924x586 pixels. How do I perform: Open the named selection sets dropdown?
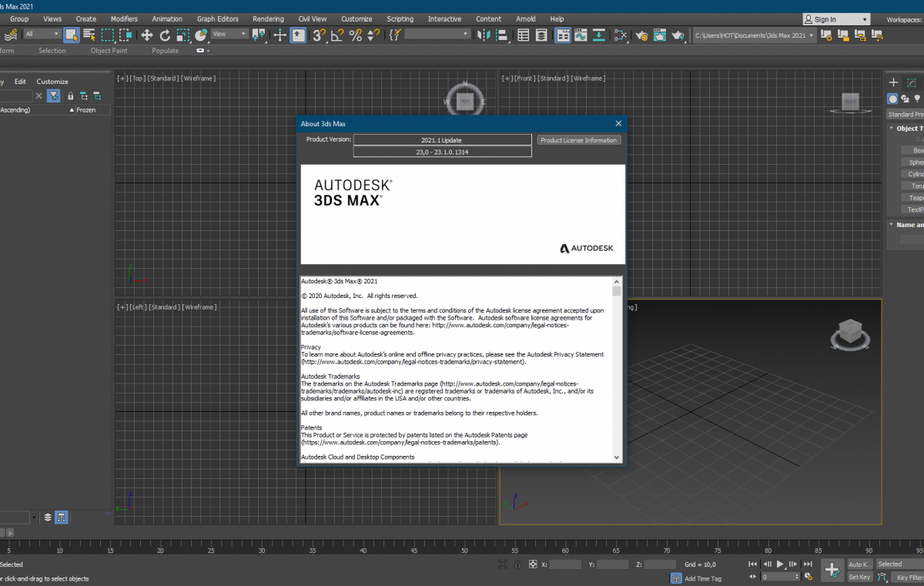click(x=437, y=34)
